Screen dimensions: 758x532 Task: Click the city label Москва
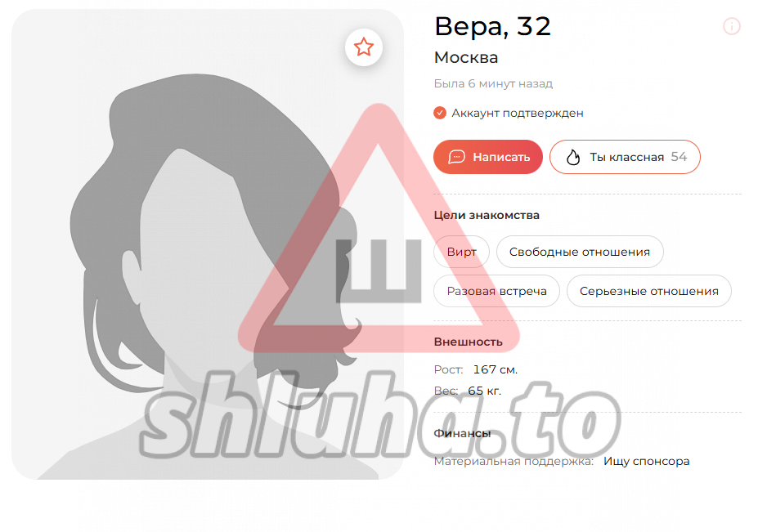tap(466, 57)
